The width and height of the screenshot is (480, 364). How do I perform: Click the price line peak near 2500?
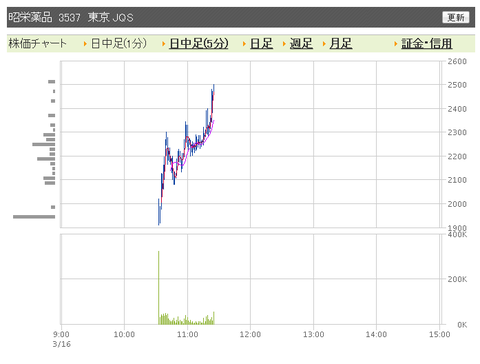tap(214, 86)
